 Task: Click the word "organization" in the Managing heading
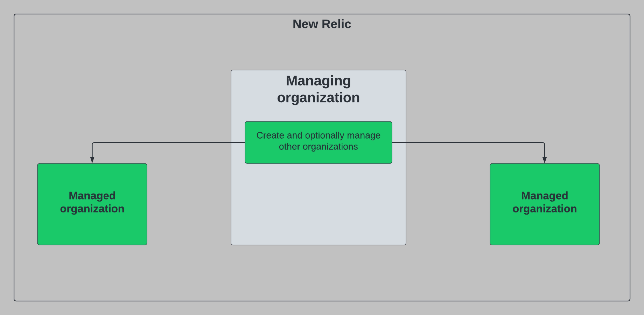pyautogui.click(x=318, y=97)
